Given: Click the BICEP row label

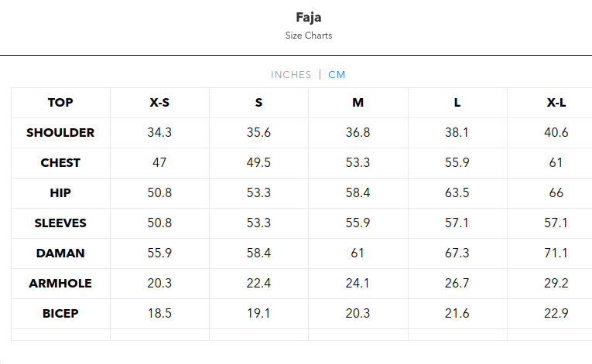Looking at the screenshot, I should coord(60,314).
